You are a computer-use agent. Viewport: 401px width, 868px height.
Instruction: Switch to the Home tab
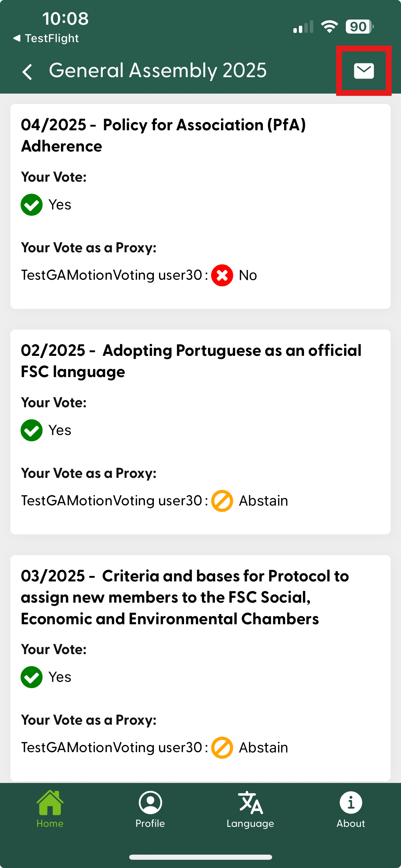(x=50, y=809)
